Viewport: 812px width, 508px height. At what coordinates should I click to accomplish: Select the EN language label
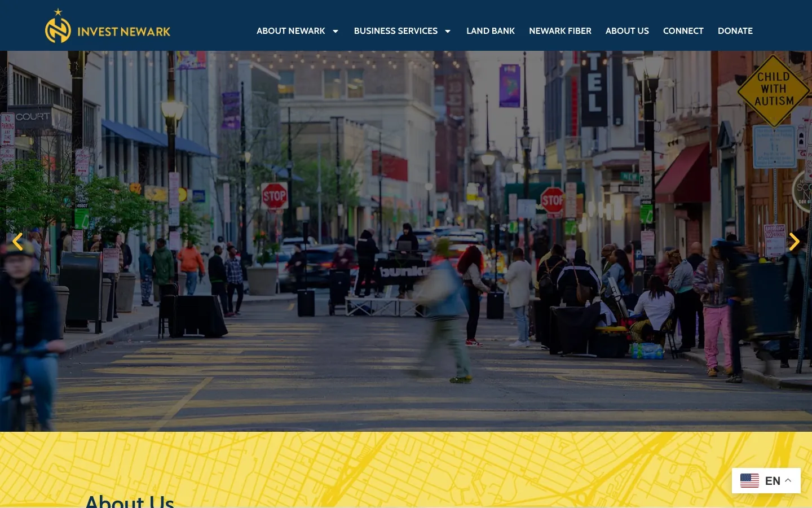[773, 481]
